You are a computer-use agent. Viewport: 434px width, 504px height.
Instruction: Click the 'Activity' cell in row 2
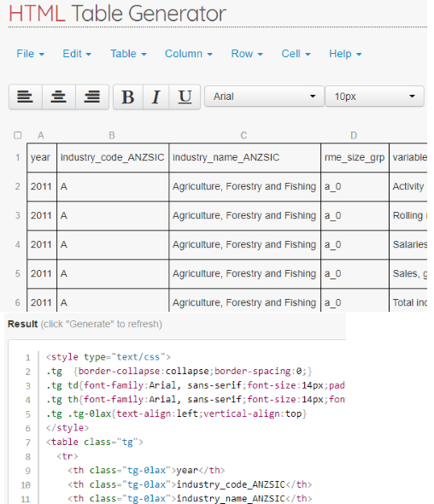(x=408, y=186)
